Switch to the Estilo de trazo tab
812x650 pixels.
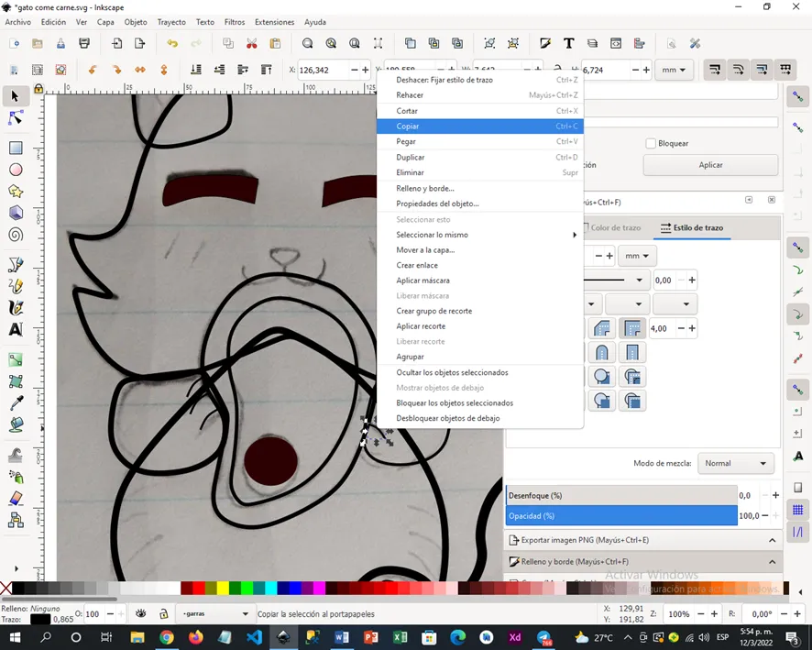[692, 228]
